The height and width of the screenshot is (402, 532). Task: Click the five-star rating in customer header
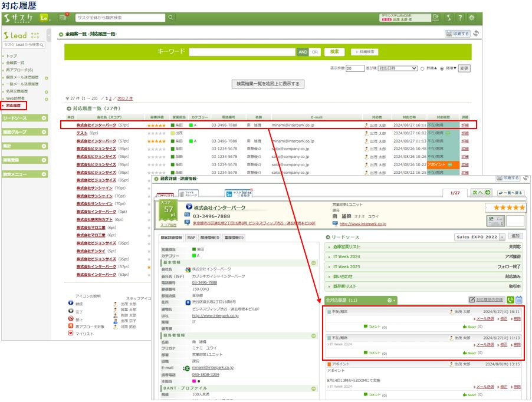click(504, 208)
